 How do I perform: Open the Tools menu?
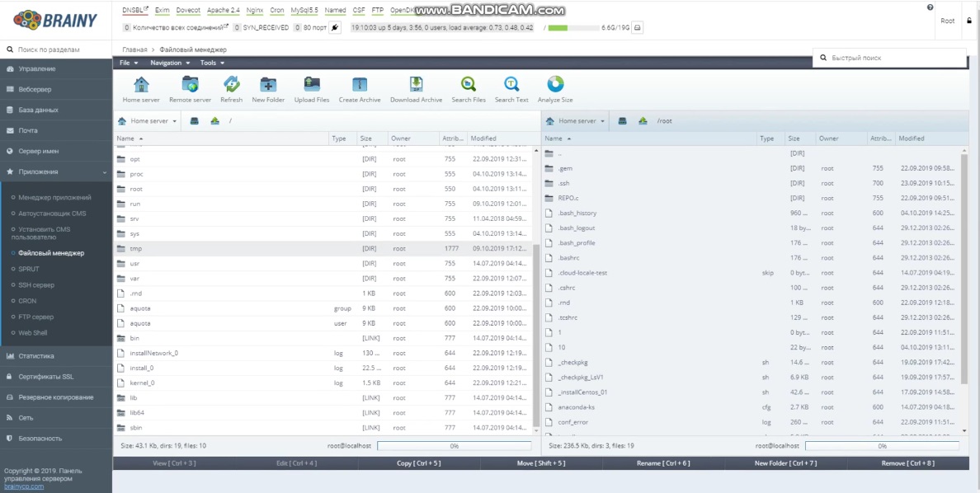pyautogui.click(x=211, y=63)
